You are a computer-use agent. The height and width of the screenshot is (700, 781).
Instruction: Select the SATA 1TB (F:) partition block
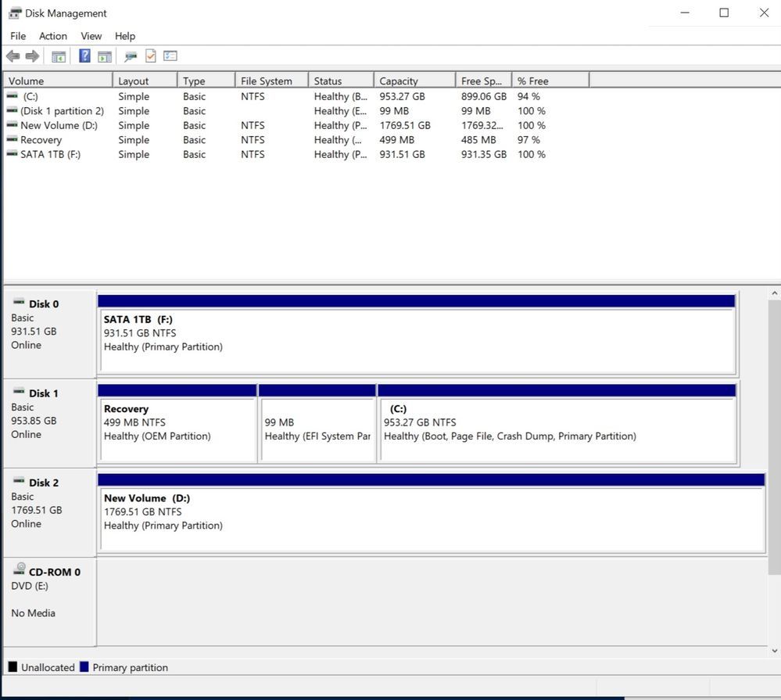(x=417, y=340)
